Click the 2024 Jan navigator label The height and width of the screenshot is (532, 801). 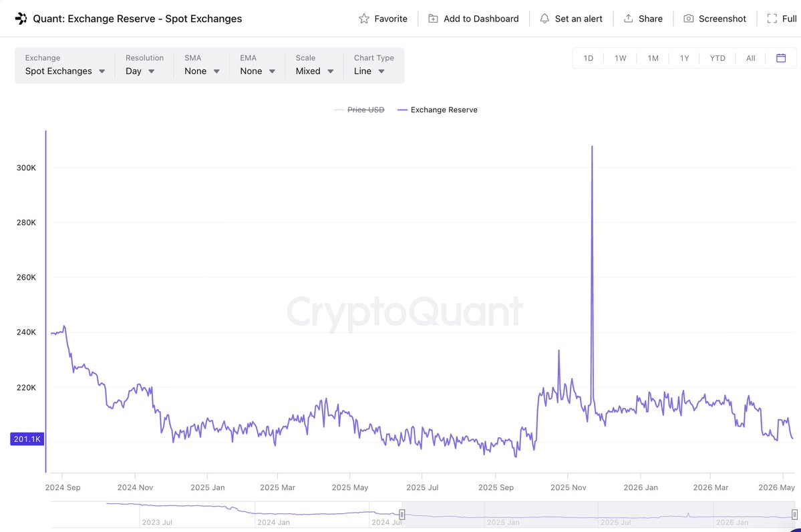click(273, 522)
